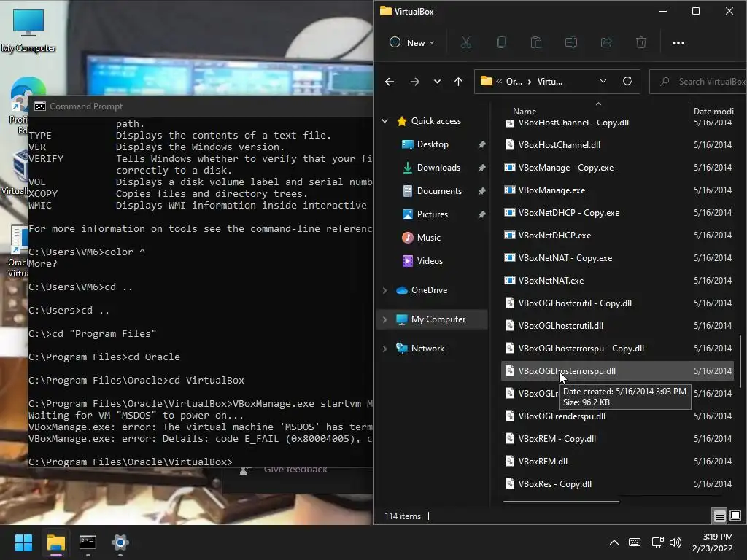
Task: Select Documents in Quick access
Action: coord(439,191)
